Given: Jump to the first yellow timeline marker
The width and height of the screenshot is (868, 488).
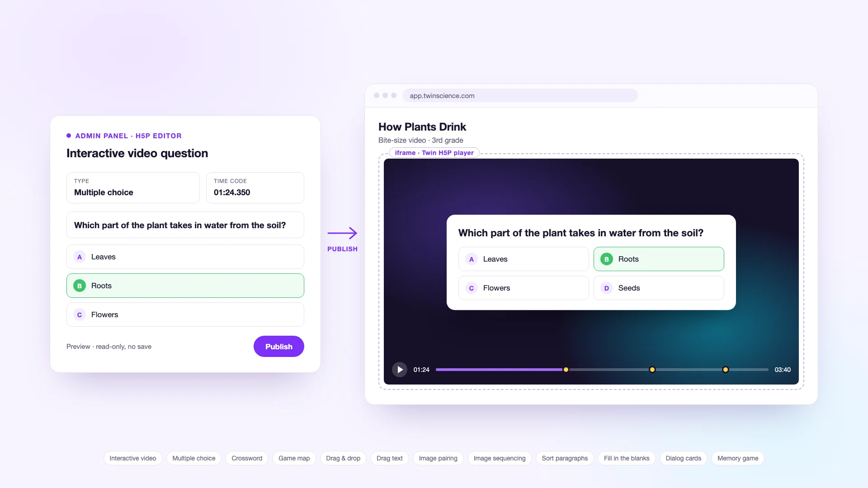Looking at the screenshot, I should 566,370.
